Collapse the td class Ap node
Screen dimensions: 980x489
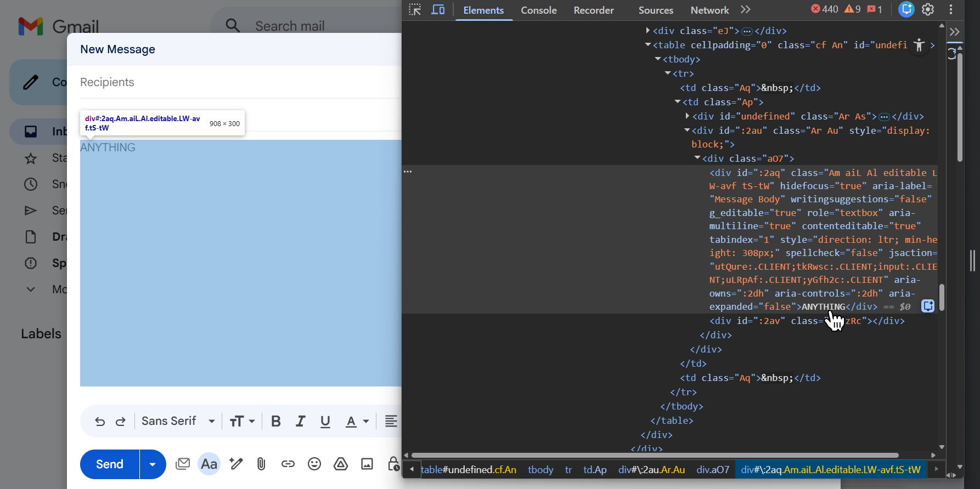678,102
